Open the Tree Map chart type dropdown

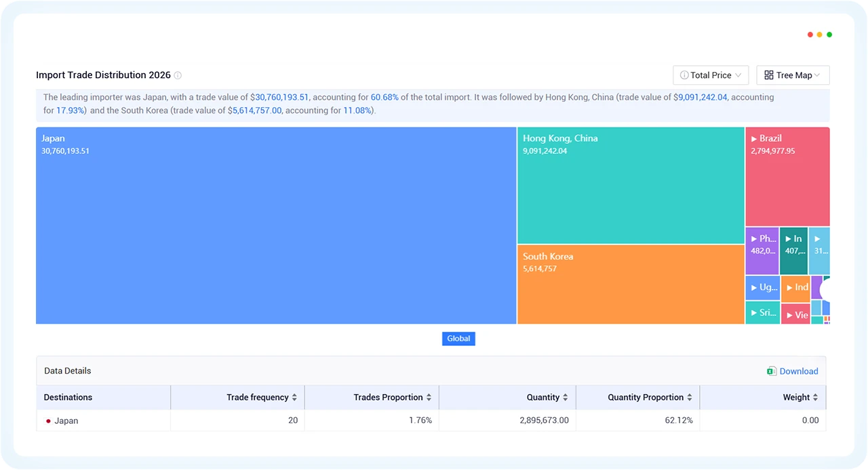(793, 75)
